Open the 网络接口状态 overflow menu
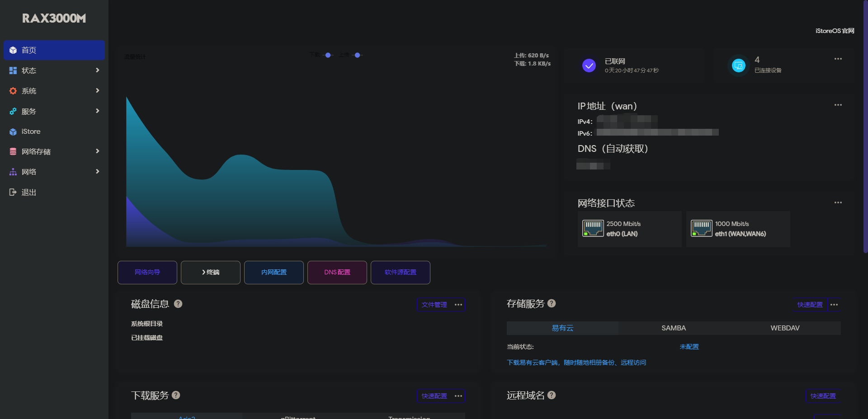868x419 pixels. pos(838,202)
